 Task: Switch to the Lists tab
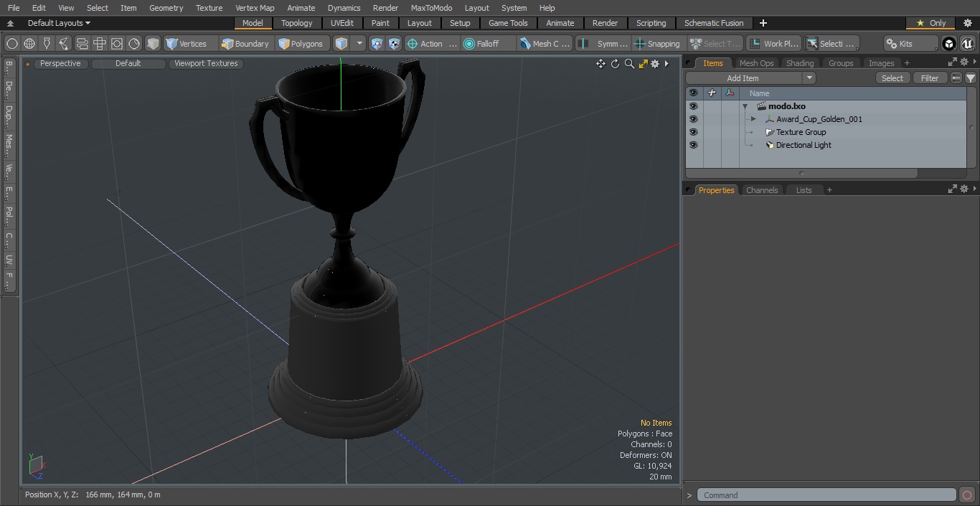[x=804, y=190]
